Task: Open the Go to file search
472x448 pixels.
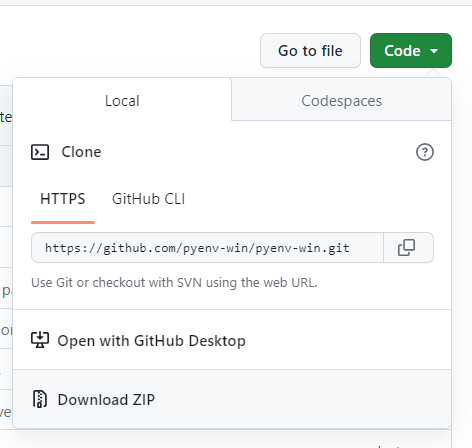Action: point(310,51)
